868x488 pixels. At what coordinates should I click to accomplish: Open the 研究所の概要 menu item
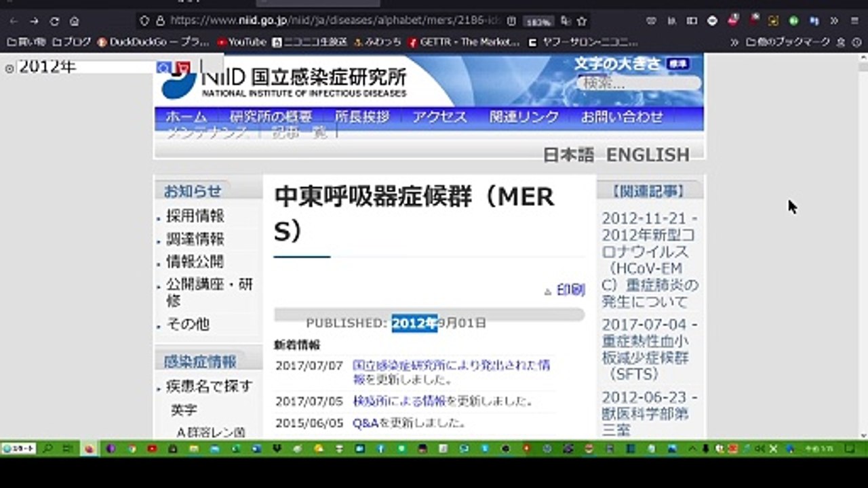tap(271, 117)
